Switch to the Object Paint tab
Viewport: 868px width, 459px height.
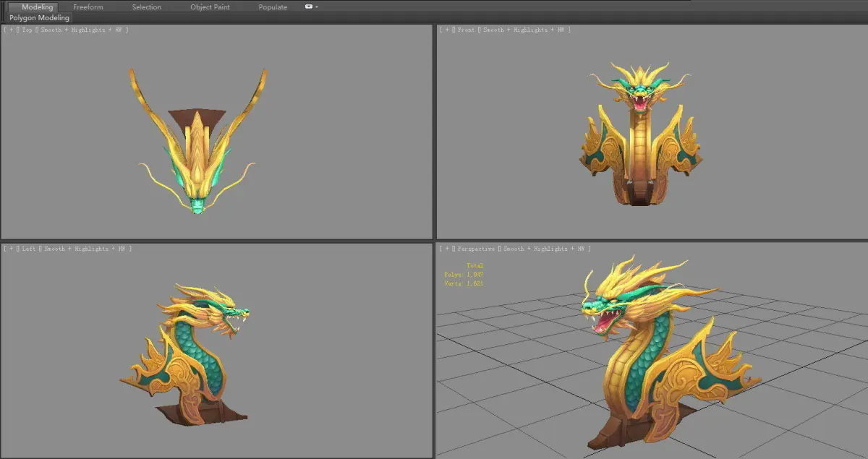click(211, 7)
